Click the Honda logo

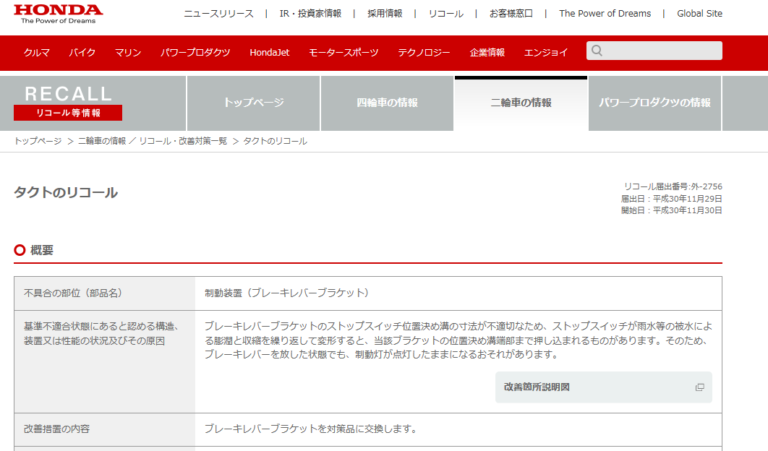pyautogui.click(x=58, y=14)
